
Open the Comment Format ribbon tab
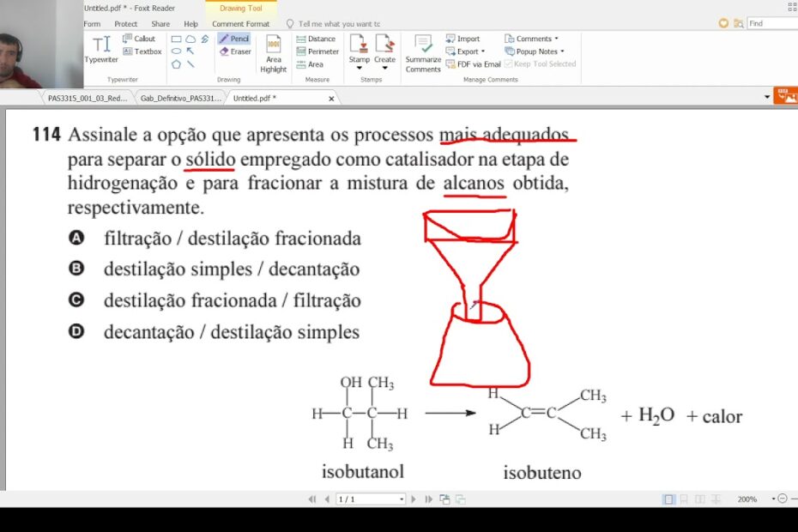[240, 24]
